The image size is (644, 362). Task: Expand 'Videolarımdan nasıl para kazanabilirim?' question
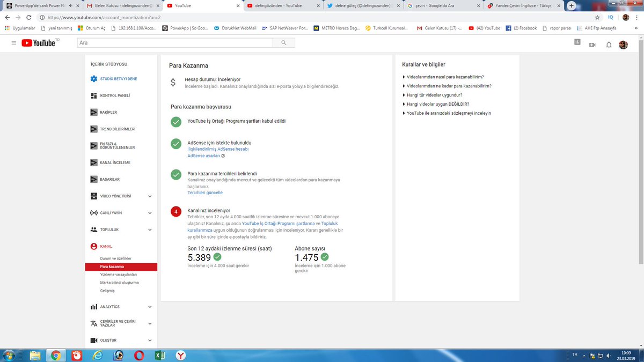coord(445,77)
